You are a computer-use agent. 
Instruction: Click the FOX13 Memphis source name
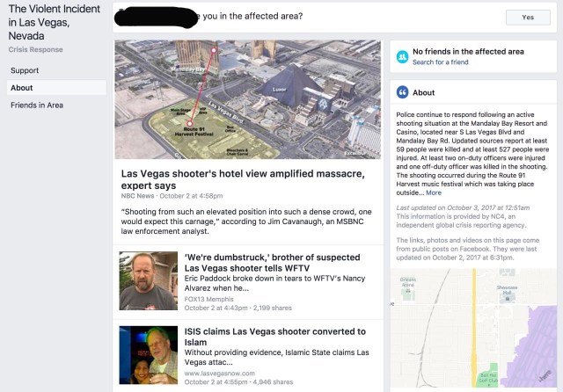pyautogui.click(x=209, y=299)
